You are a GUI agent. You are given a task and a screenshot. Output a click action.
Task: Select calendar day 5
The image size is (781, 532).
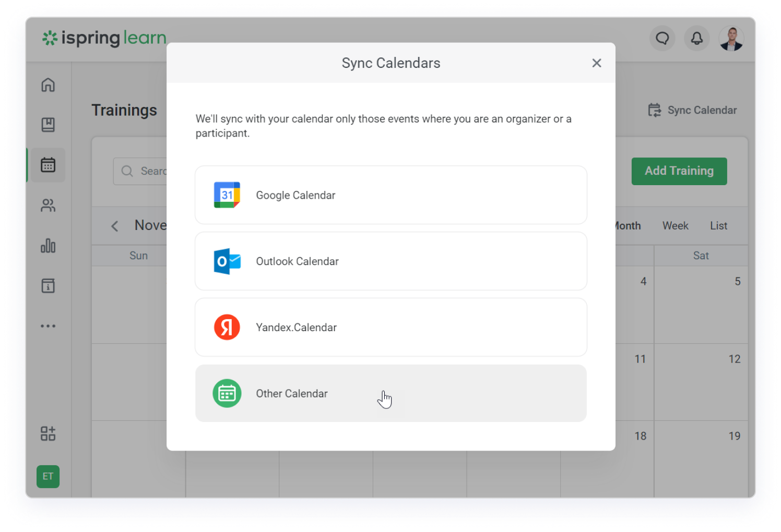click(x=738, y=282)
